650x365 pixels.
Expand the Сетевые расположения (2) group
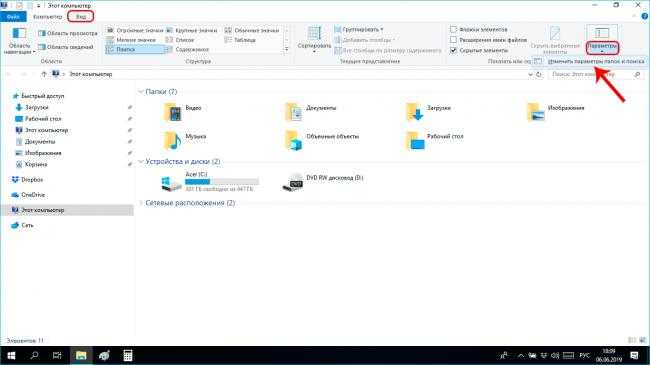click(x=141, y=203)
